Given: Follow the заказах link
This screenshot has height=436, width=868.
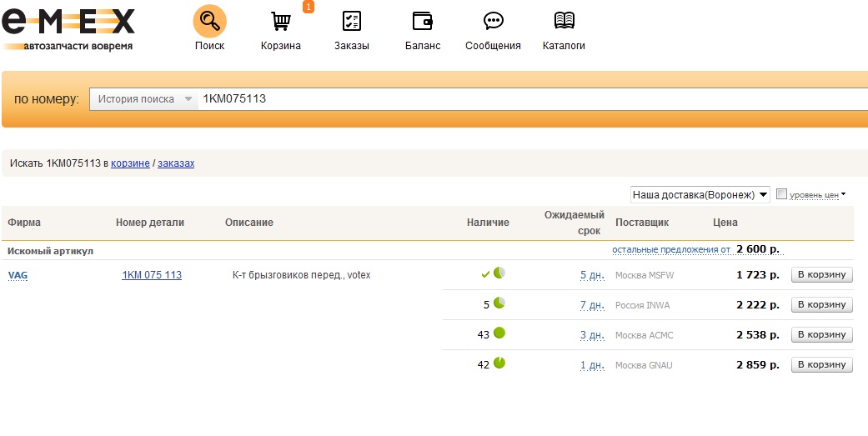Looking at the screenshot, I should click(x=176, y=163).
